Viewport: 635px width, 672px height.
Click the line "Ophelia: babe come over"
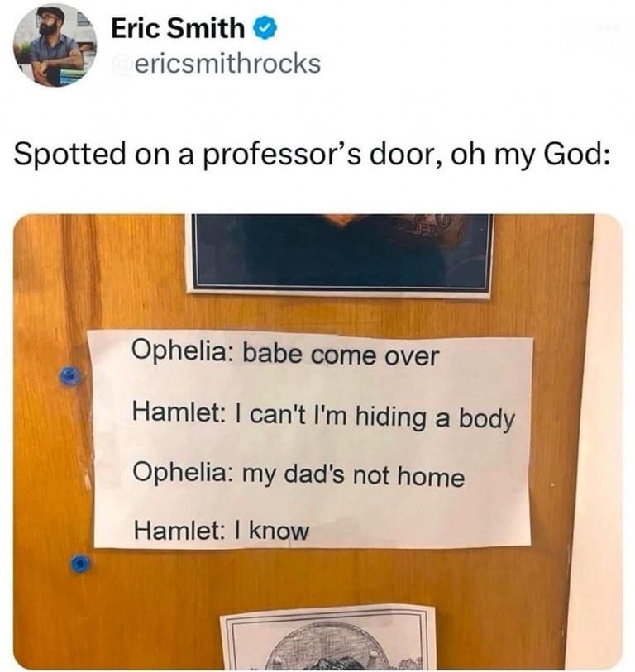tap(285, 355)
